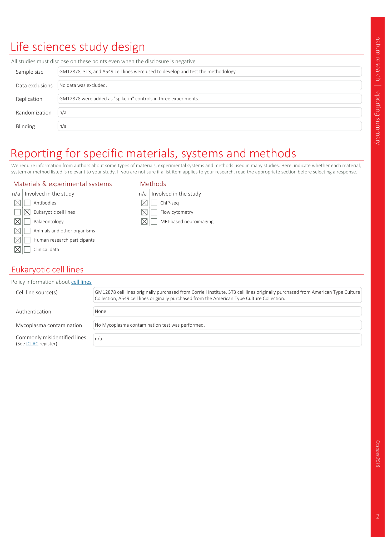Screen dimensions: 392x554
Task: Click the Blinding field
Action: click(210, 126)
